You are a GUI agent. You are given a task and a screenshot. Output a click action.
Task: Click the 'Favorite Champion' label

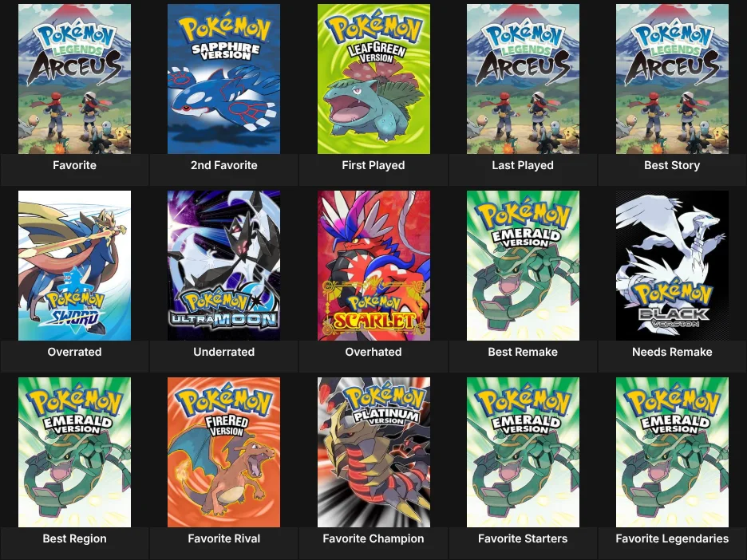coord(373,538)
